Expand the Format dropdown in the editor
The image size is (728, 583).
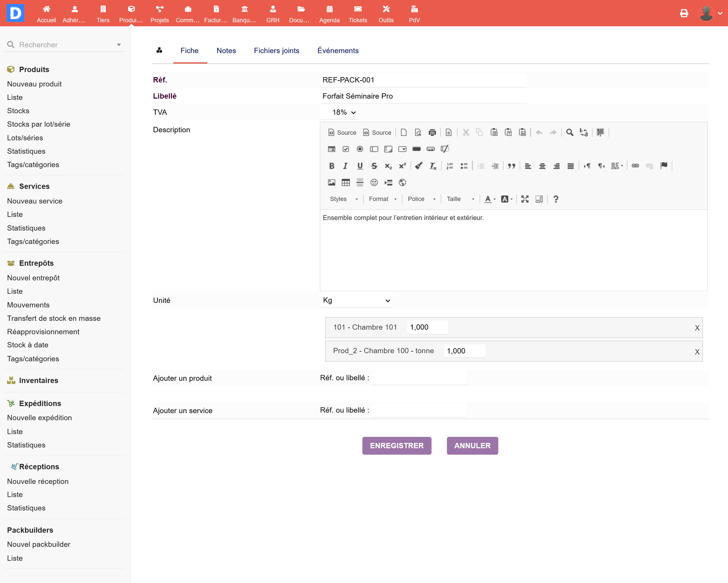point(382,199)
